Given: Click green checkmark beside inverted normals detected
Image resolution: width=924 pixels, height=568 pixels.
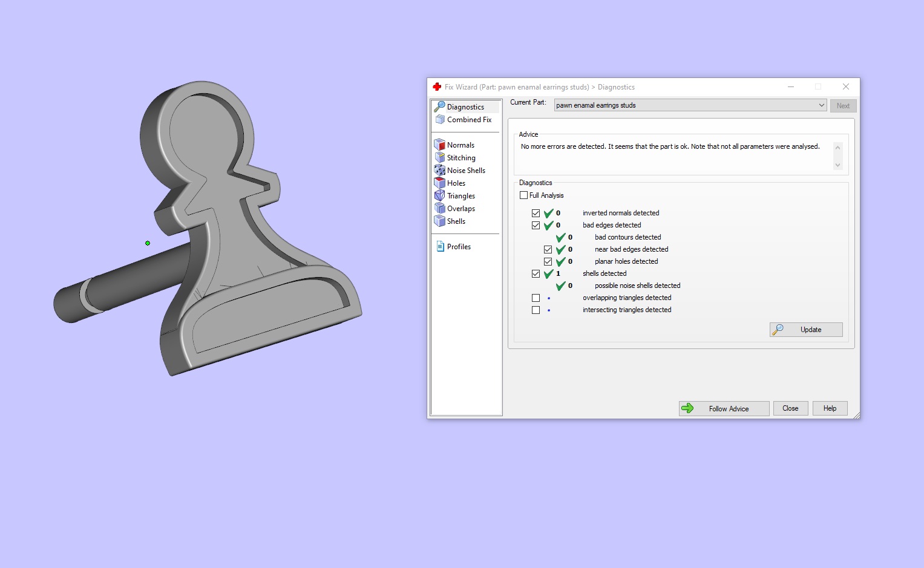Looking at the screenshot, I should tap(549, 213).
